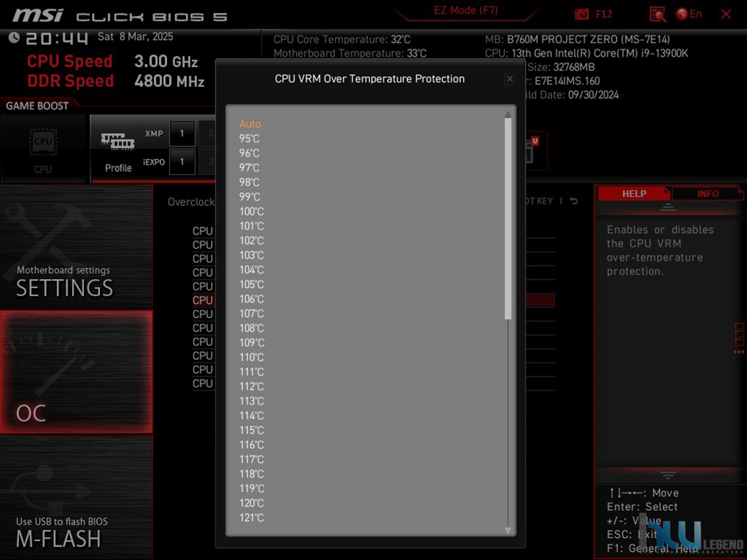Pick the 118°C option
This screenshot has height=560, width=747.
[251, 474]
